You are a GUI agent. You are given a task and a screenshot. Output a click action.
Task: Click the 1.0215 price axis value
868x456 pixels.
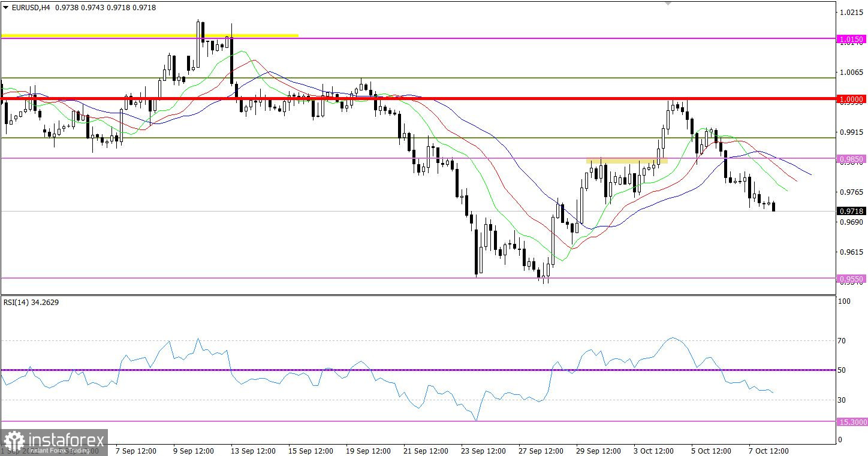click(852, 12)
